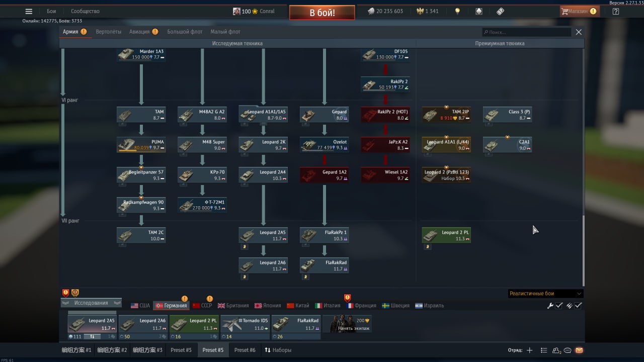The image size is (644, 362).
Task: Switch to preset 编组方案 #2
Action: pyautogui.click(x=112, y=350)
